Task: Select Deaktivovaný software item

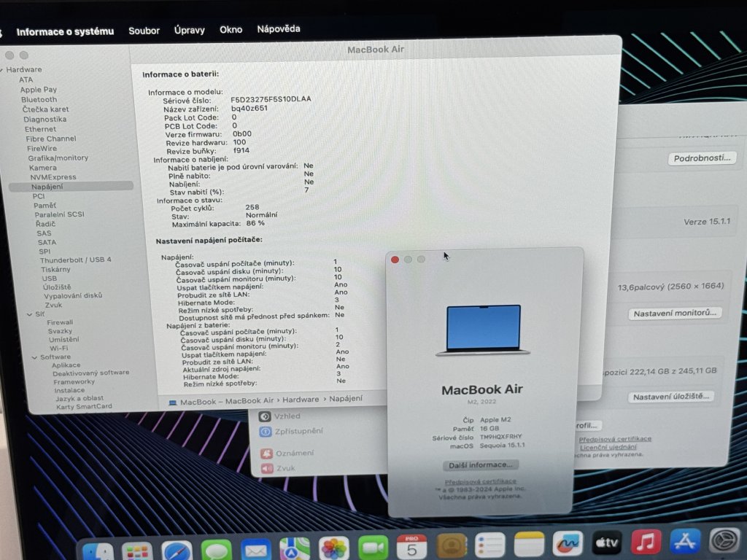Action: [91, 373]
